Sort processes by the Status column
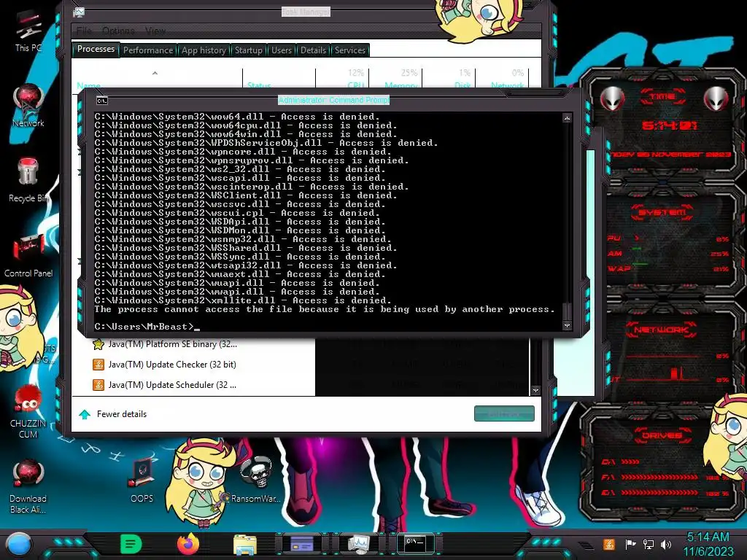Screen dimensions: 747x560 point(279,79)
